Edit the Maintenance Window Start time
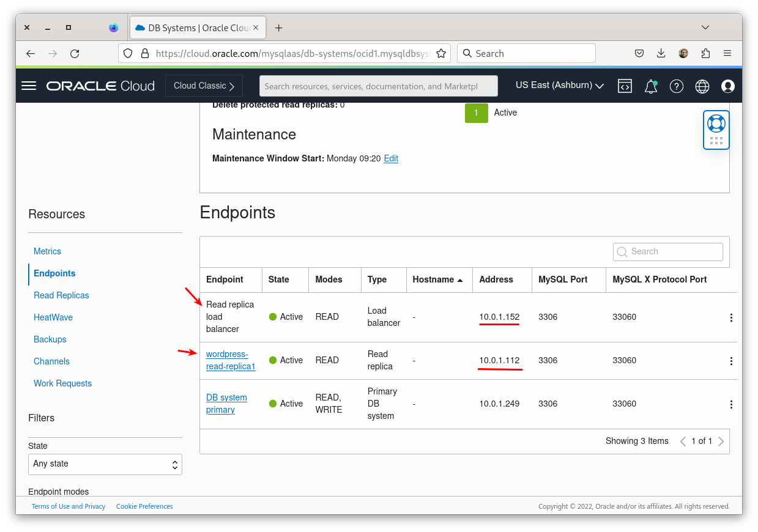 [x=390, y=158]
